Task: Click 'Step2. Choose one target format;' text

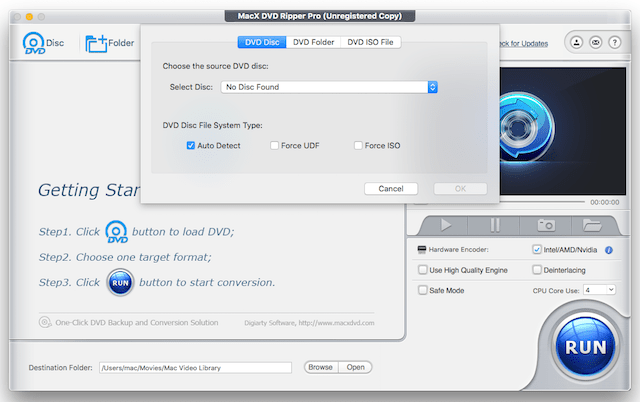Action: pyautogui.click(x=125, y=257)
